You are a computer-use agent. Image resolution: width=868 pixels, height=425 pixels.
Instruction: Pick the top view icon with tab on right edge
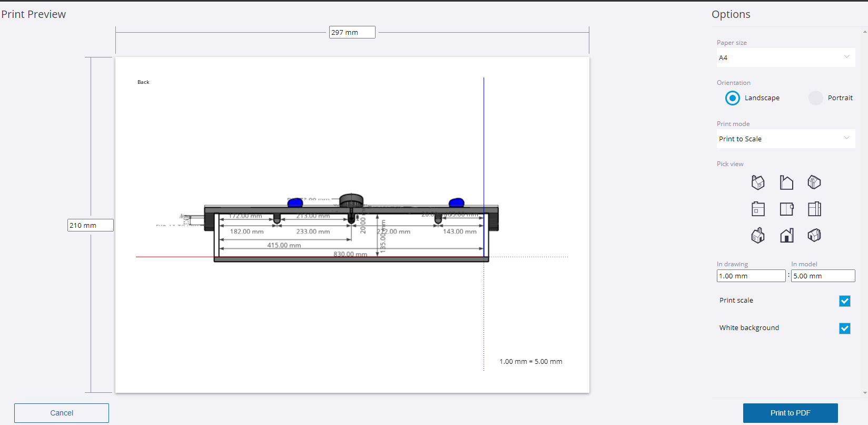pos(786,209)
